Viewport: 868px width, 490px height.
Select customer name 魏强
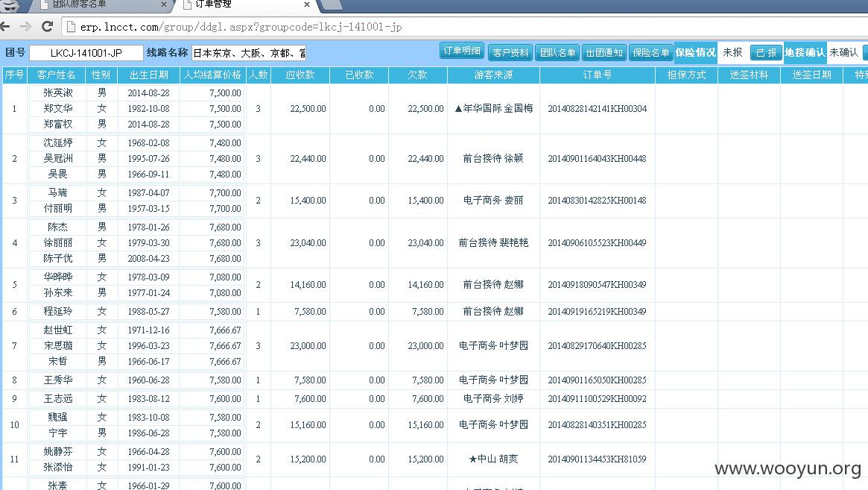click(57, 418)
